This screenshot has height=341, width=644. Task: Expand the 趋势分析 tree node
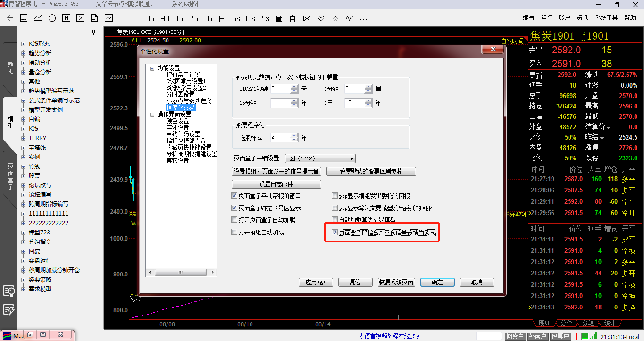24,53
